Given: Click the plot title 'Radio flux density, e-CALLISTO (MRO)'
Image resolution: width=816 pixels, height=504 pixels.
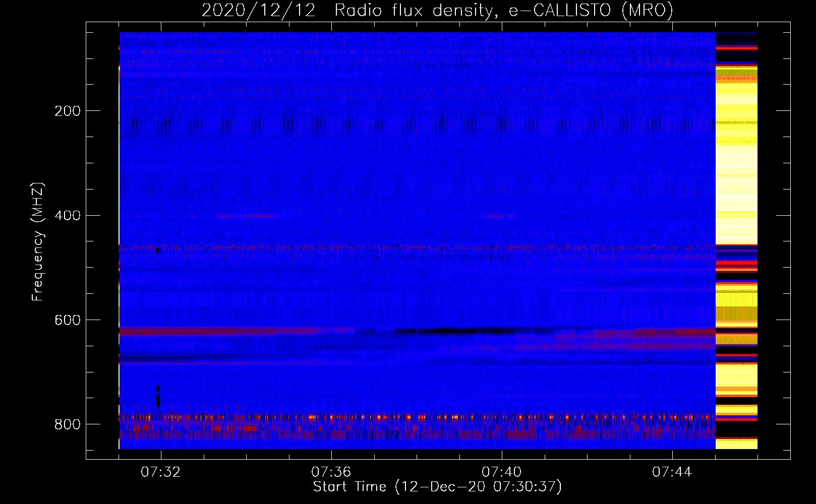Looking at the screenshot, I should pyautogui.click(x=504, y=11).
